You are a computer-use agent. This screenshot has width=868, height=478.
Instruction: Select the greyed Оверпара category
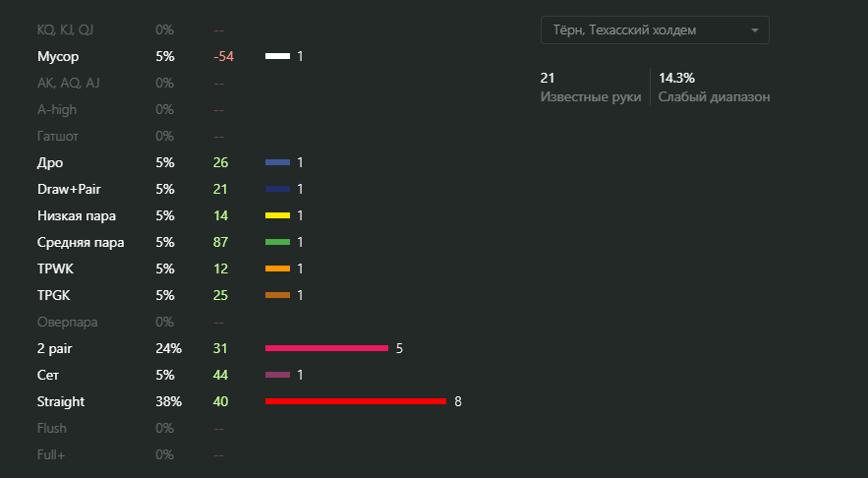pyautogui.click(x=68, y=322)
